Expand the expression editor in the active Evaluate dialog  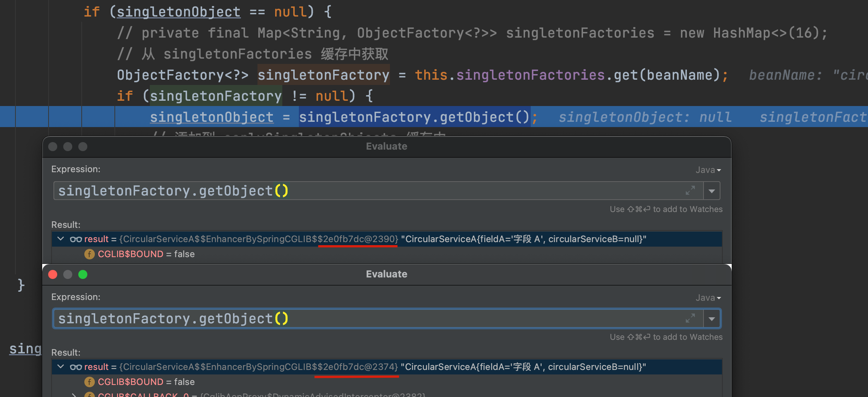pos(690,319)
